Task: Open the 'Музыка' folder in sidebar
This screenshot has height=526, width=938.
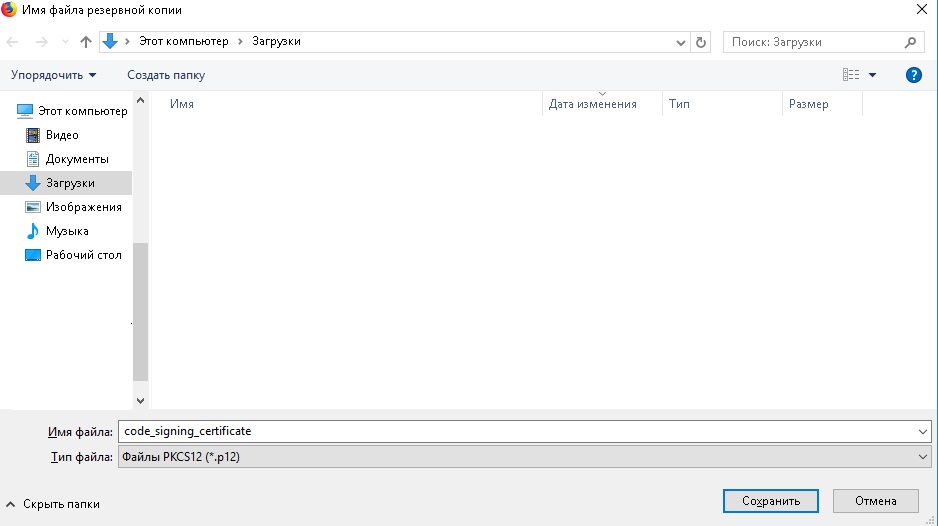Action: pos(57,230)
